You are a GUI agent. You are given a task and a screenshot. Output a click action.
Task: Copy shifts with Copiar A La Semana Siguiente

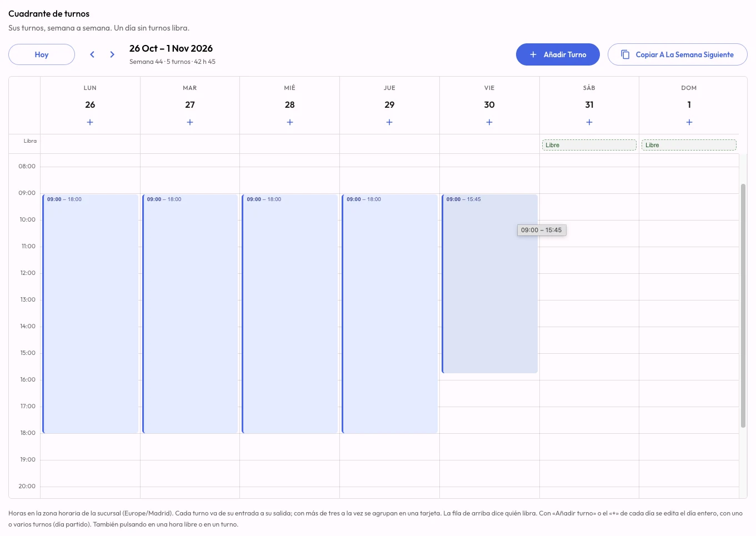coord(678,54)
